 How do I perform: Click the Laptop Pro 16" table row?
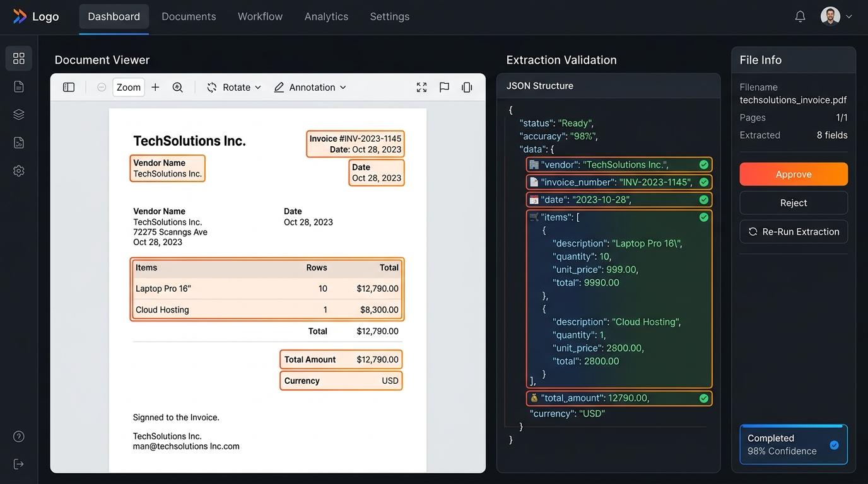click(267, 289)
